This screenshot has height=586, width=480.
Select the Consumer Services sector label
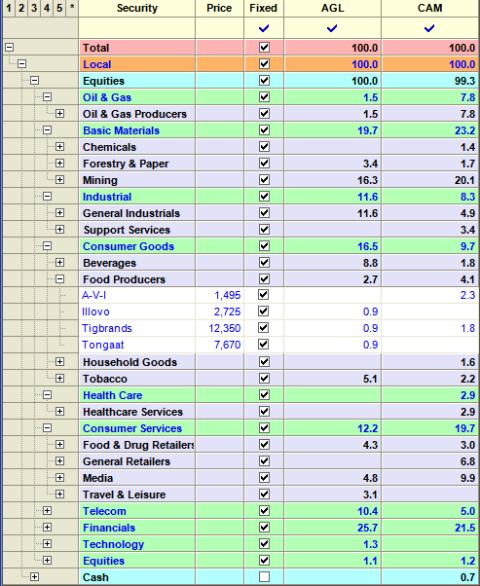132,428
